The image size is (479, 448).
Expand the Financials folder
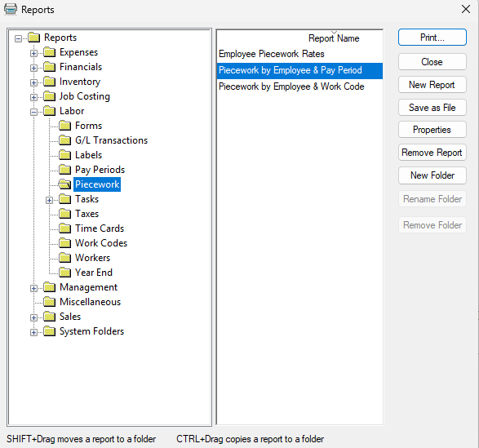click(33, 68)
